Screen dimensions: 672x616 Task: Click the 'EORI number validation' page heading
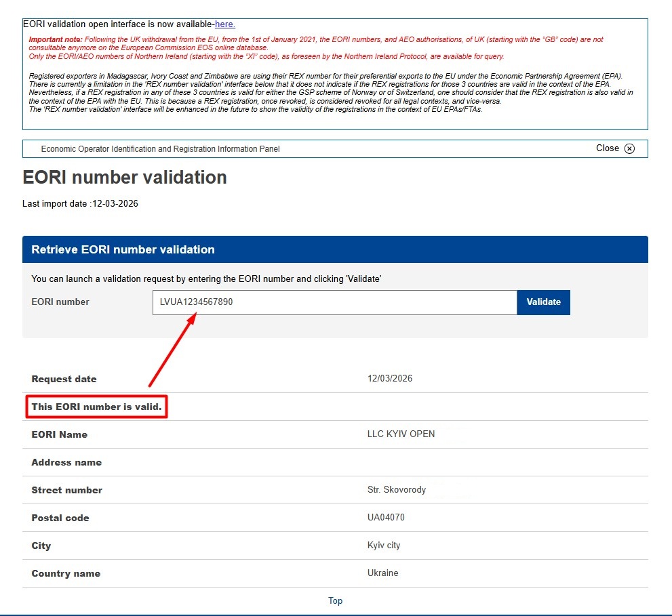coord(125,178)
